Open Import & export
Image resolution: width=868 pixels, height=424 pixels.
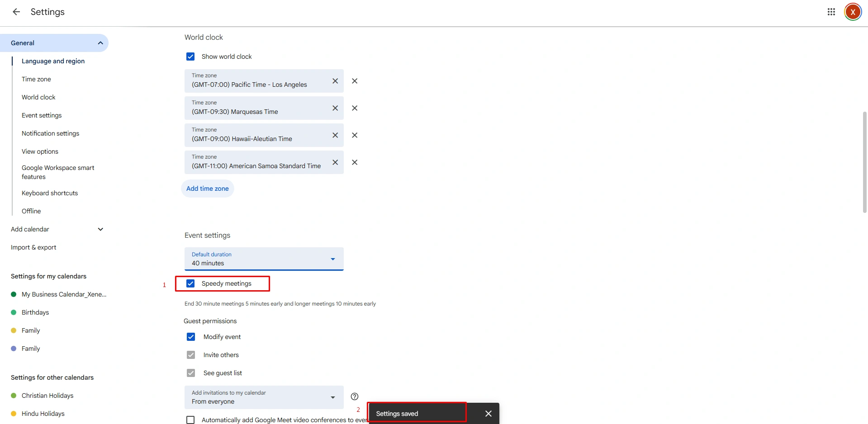pyautogui.click(x=33, y=247)
